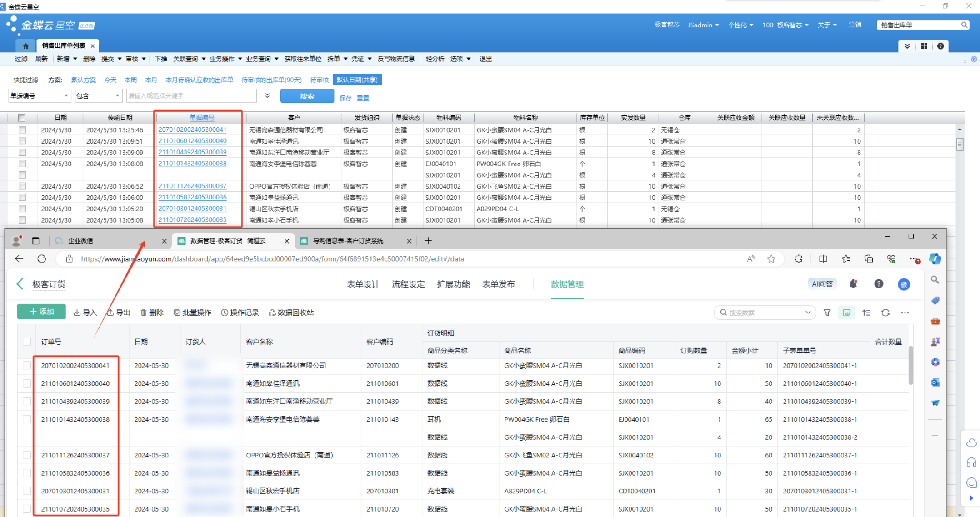Expand the 新增 dropdown arrow in toolbar

tap(75, 59)
